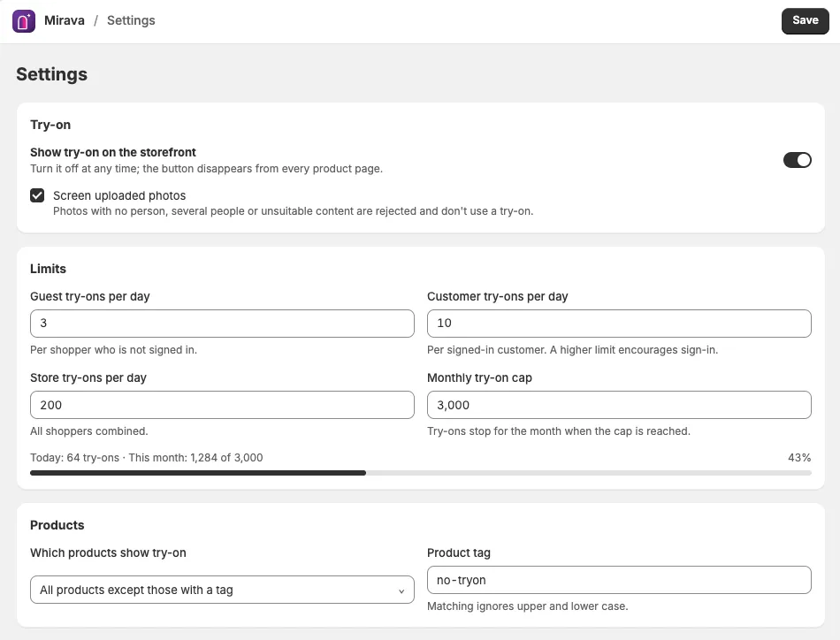Open the Mirava breadcrumb link
The width and height of the screenshot is (840, 640).
tap(65, 20)
